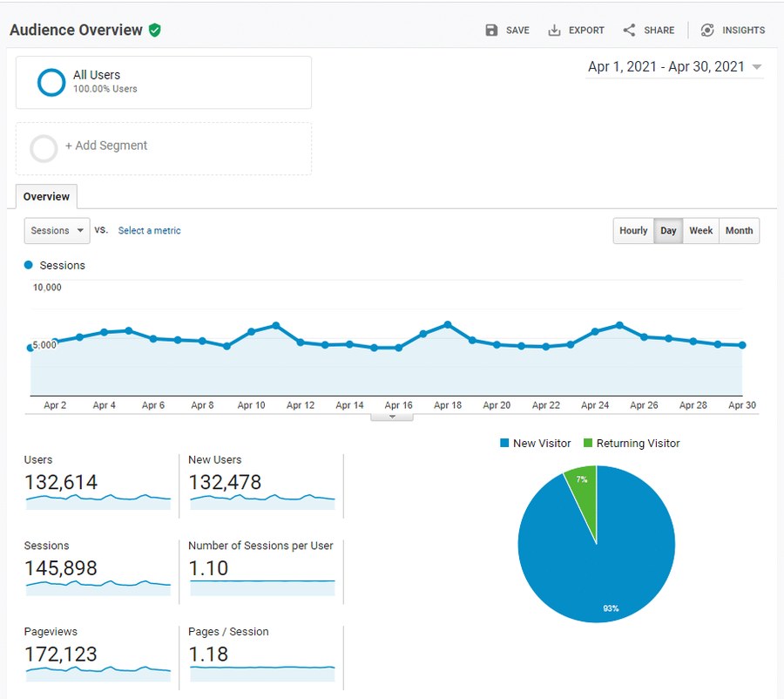The image size is (784, 699).
Task: Open the Overview tab
Action: [46, 197]
